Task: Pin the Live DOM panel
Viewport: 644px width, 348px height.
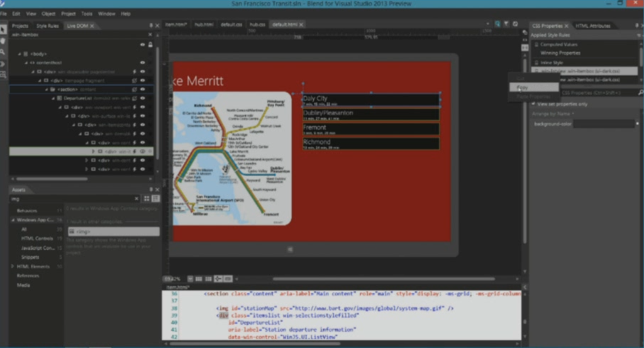Action: pyautogui.click(x=151, y=25)
